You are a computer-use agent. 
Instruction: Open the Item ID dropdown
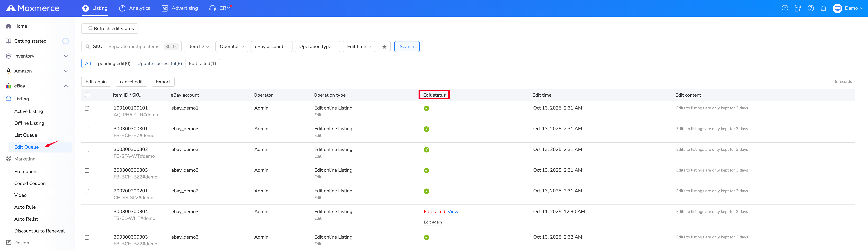point(198,47)
